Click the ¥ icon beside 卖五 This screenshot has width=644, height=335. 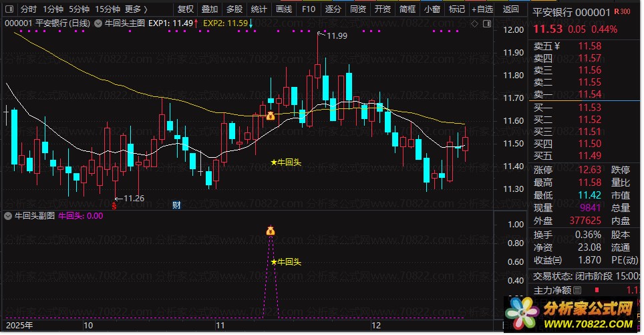(557, 46)
